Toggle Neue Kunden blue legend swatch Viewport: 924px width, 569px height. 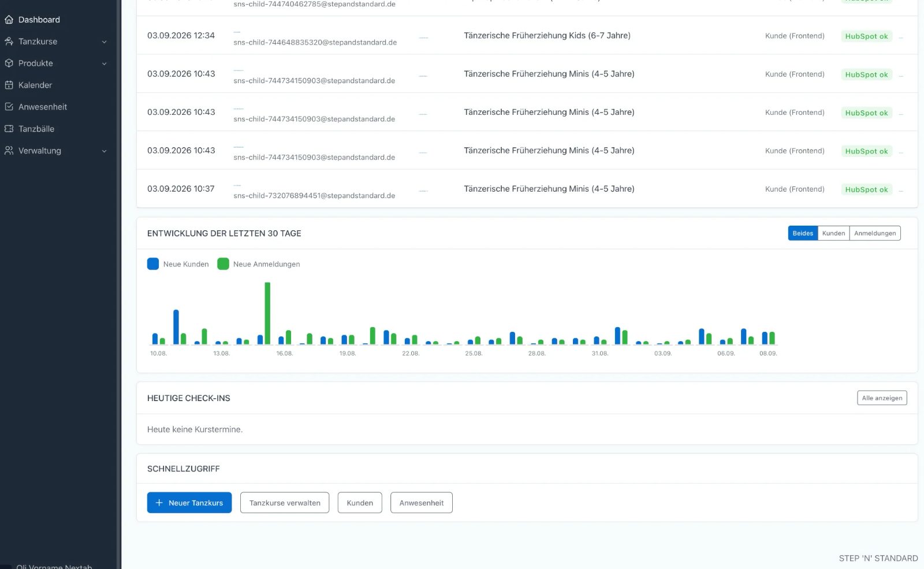(153, 264)
